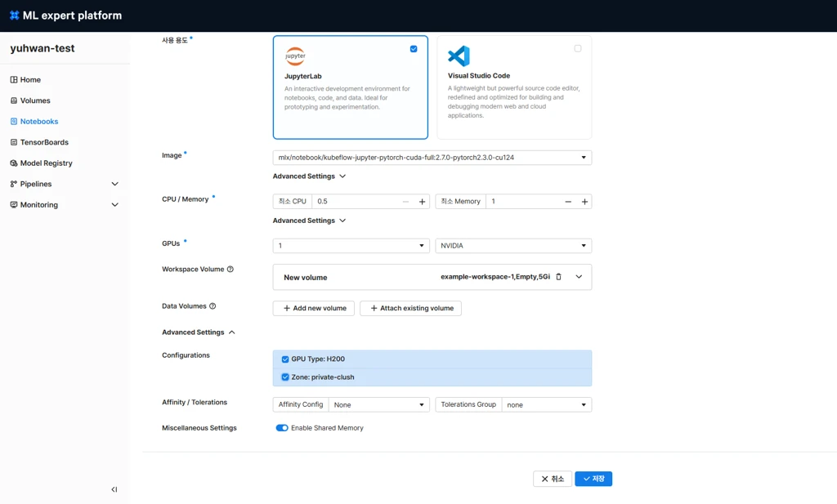This screenshot has height=504, width=837.
Task: Open TensorBoards in the sidebar
Action: (44, 142)
